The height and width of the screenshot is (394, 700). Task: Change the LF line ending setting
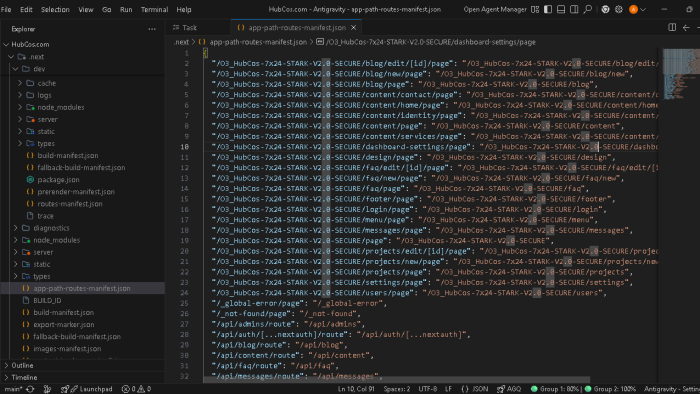448,389
